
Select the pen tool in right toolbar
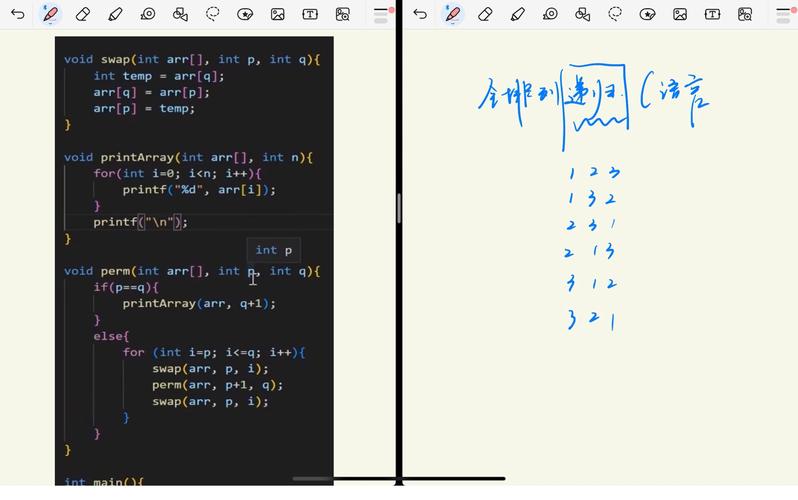coord(453,14)
